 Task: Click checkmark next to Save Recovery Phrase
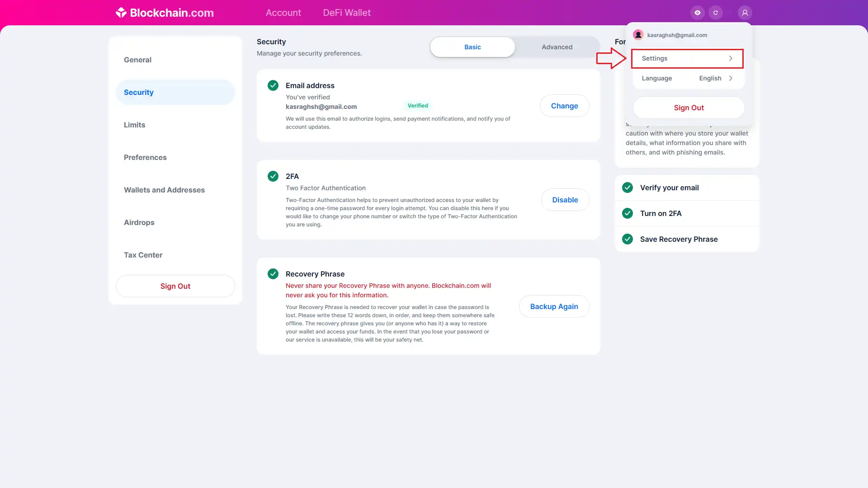coord(627,239)
